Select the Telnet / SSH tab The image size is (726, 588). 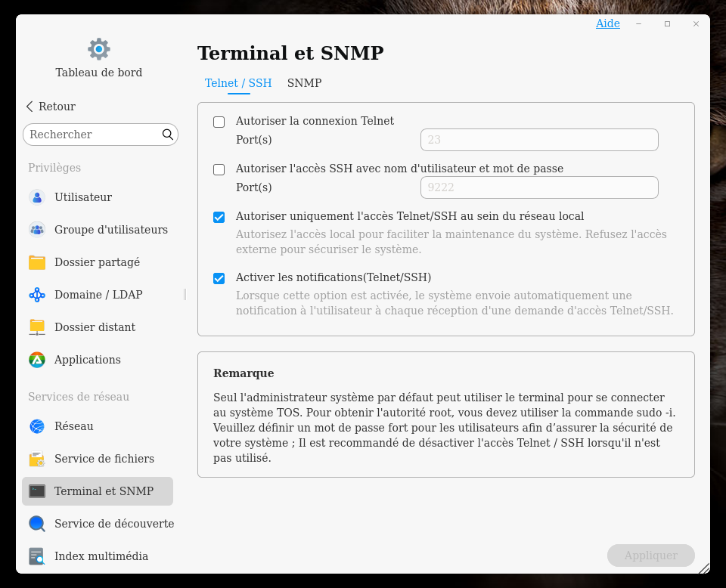238,83
